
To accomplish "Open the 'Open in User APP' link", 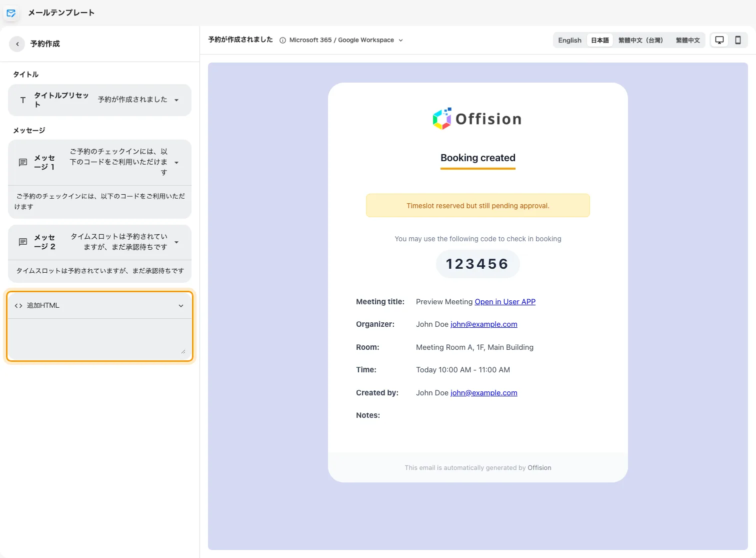I will (x=505, y=302).
